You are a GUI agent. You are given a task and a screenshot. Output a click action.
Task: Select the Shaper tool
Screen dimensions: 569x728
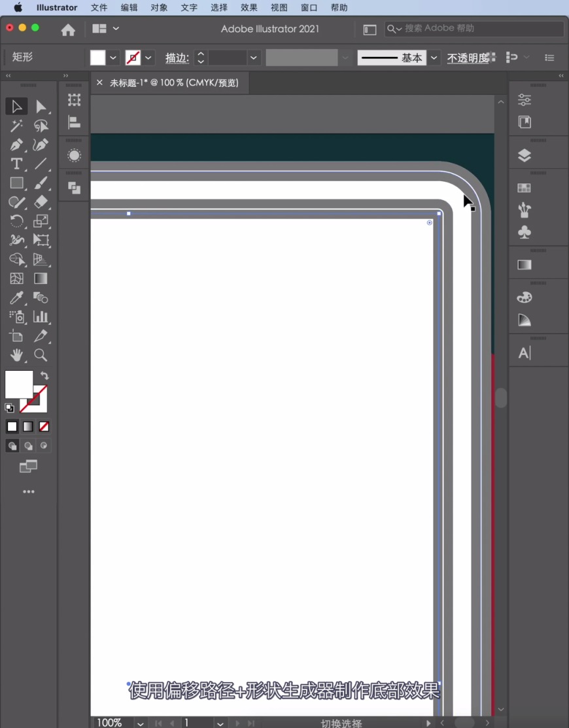(17, 202)
